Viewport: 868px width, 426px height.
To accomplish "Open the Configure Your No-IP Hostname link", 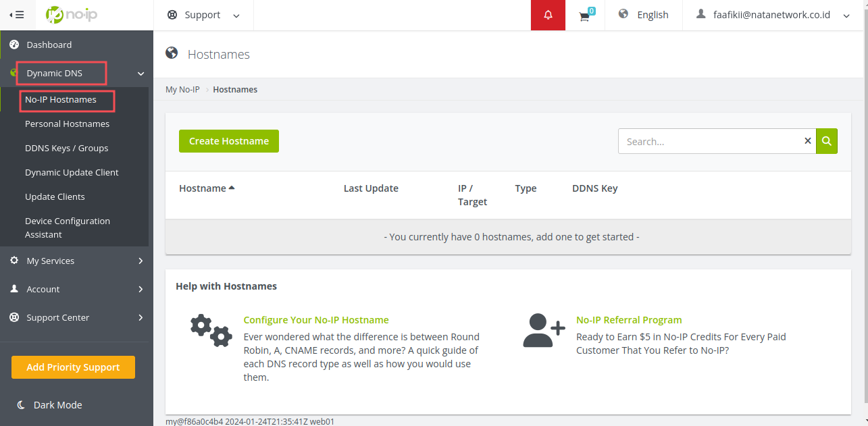I will point(316,320).
